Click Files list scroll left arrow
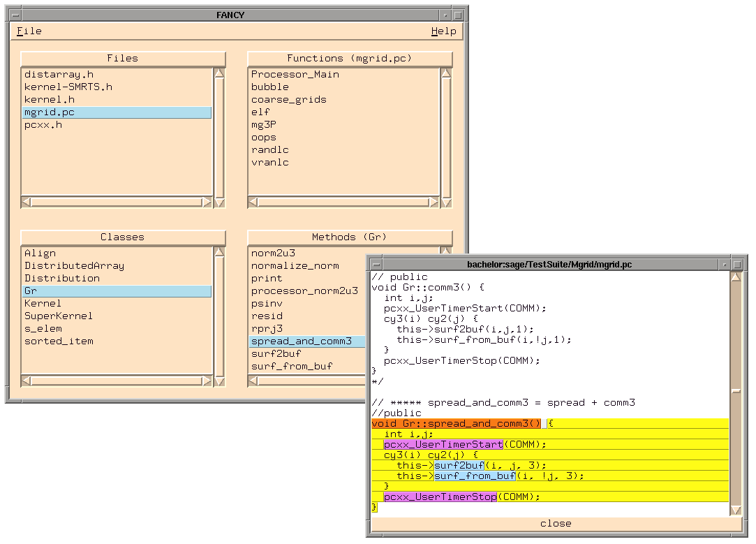The width and height of the screenshot is (756, 544). click(27, 202)
